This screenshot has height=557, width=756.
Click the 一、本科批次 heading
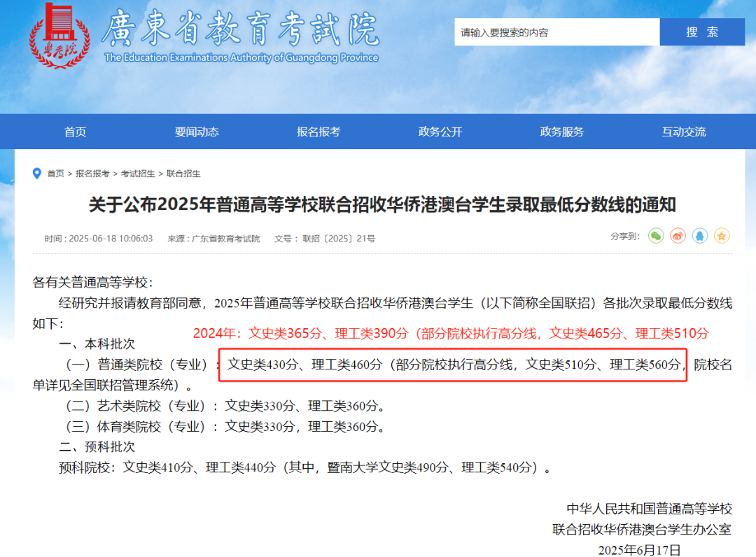coord(97,344)
